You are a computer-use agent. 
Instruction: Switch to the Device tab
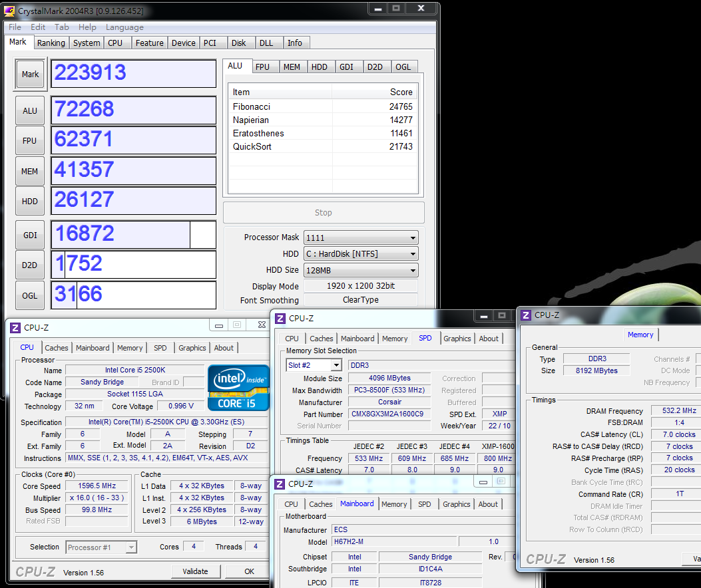[183, 43]
